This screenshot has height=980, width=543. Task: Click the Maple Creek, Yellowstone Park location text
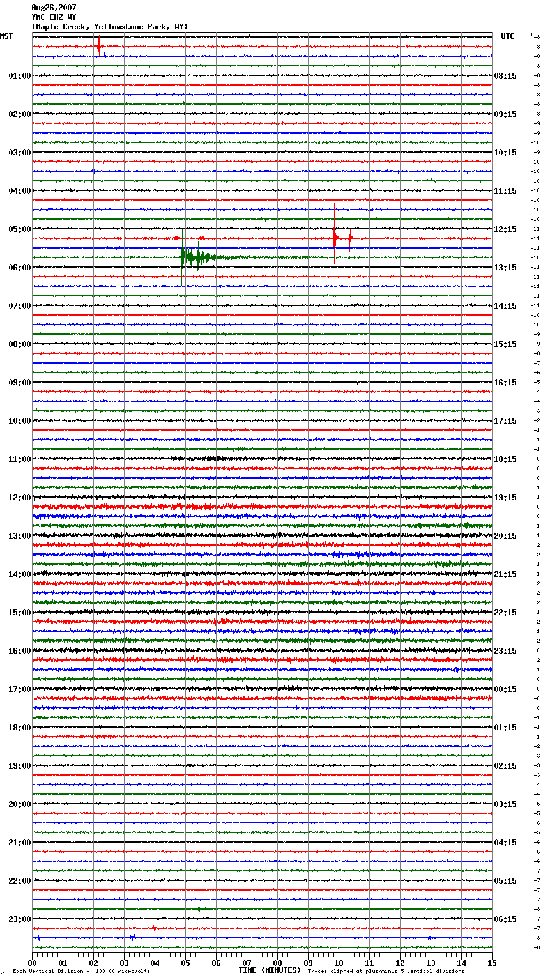110,27
